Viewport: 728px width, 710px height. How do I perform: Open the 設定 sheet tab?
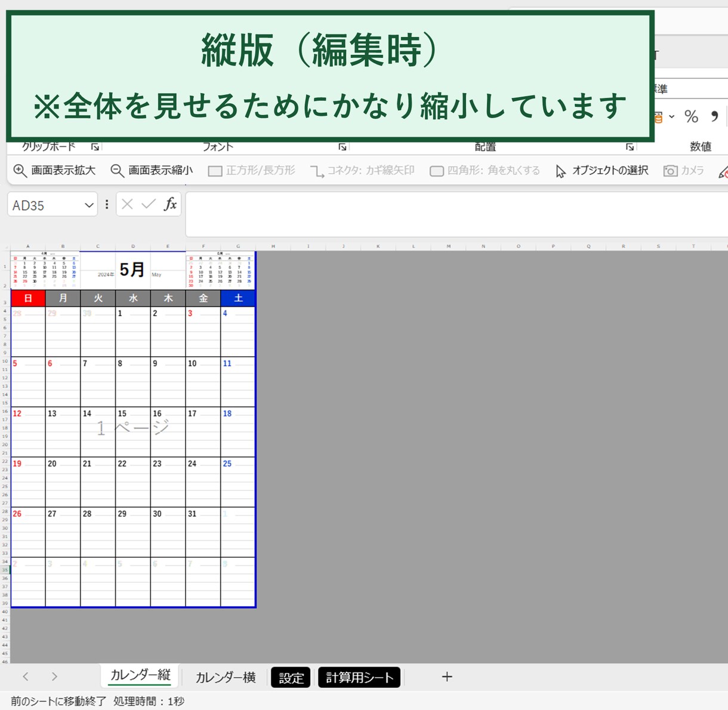click(x=291, y=678)
